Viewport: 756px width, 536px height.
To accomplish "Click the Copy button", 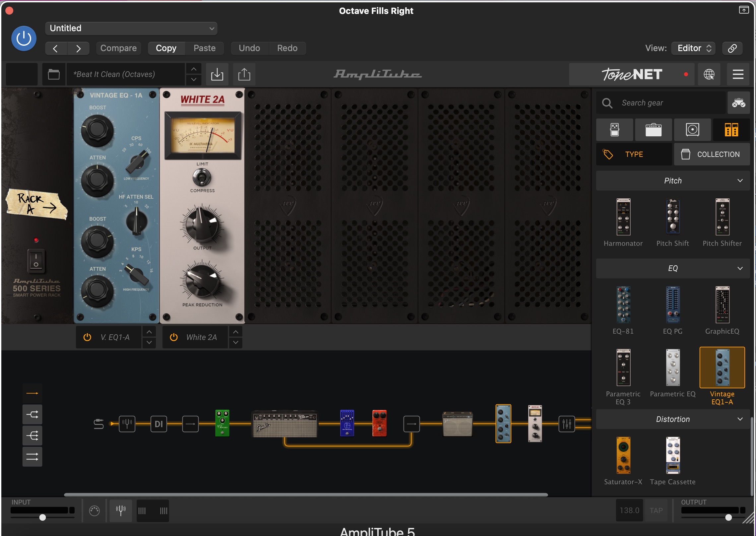I will coord(166,48).
